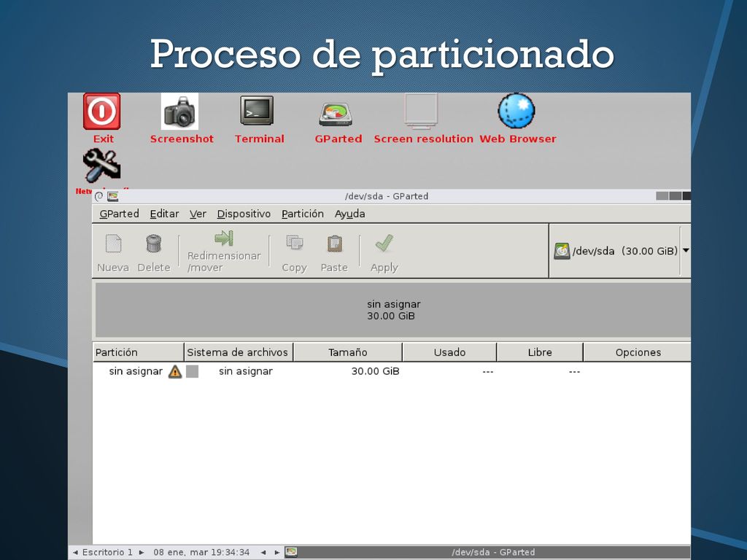The image size is (747, 560).
Task: Select the sin asignar partition row name
Action: [136, 371]
